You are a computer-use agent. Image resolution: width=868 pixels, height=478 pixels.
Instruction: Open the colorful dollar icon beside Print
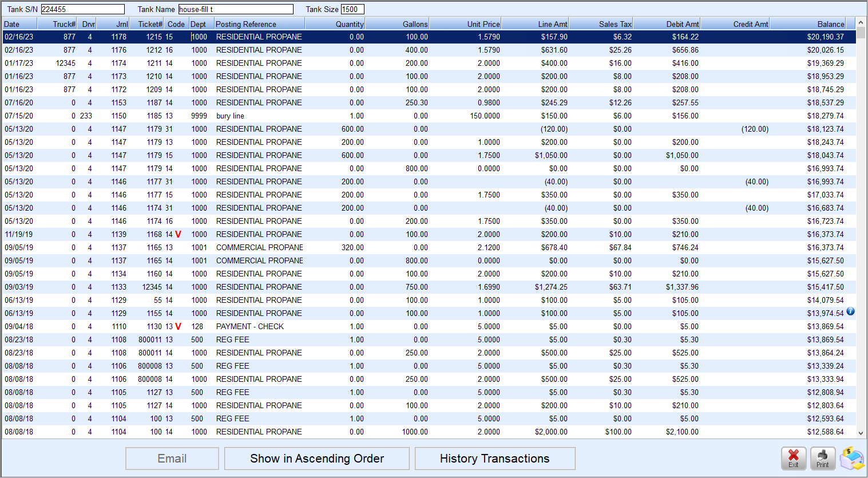click(852, 459)
